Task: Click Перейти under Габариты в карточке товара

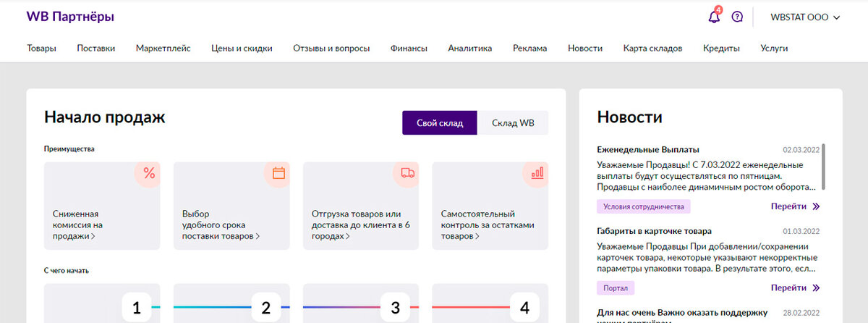Action: [795, 288]
